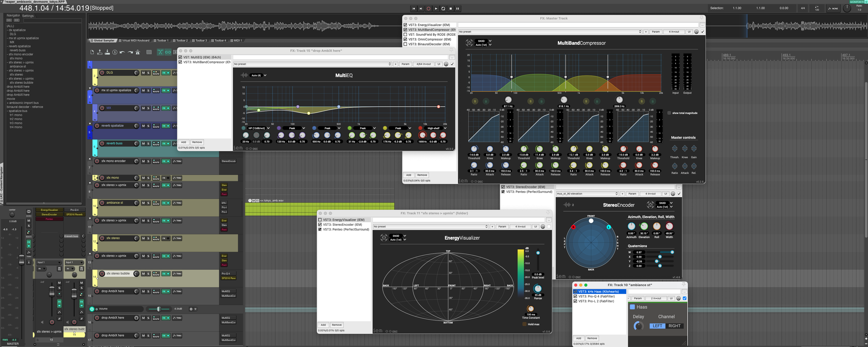Open the Settings menu in the navigator
868x347 pixels.
[28, 16]
